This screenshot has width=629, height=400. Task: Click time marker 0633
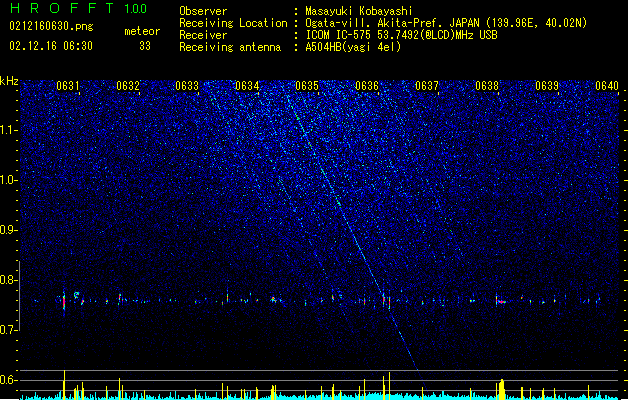(x=187, y=86)
